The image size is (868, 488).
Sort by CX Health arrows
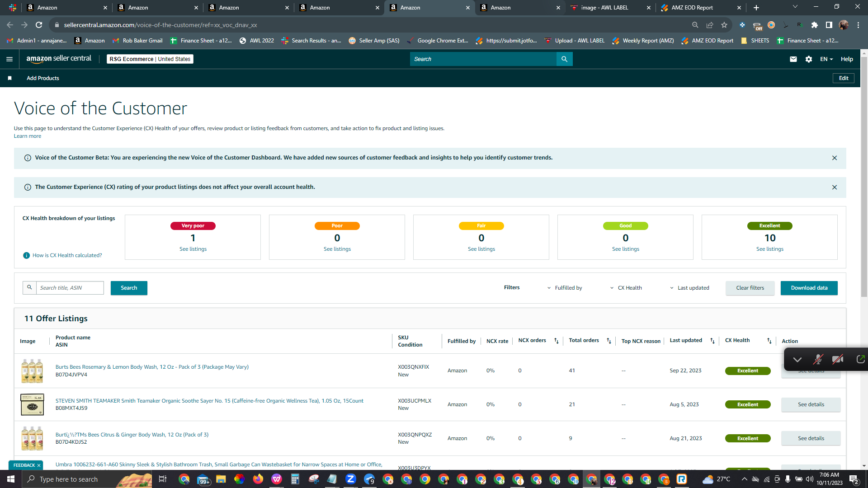click(x=769, y=341)
